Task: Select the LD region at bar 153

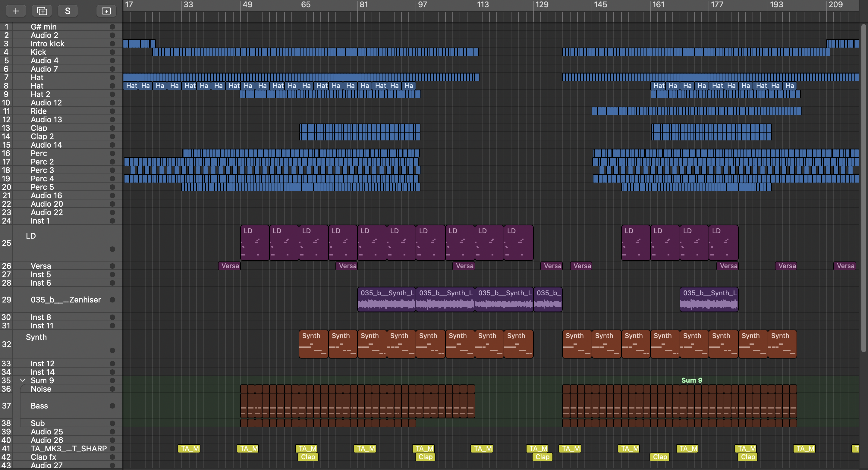Action: [x=636, y=243]
